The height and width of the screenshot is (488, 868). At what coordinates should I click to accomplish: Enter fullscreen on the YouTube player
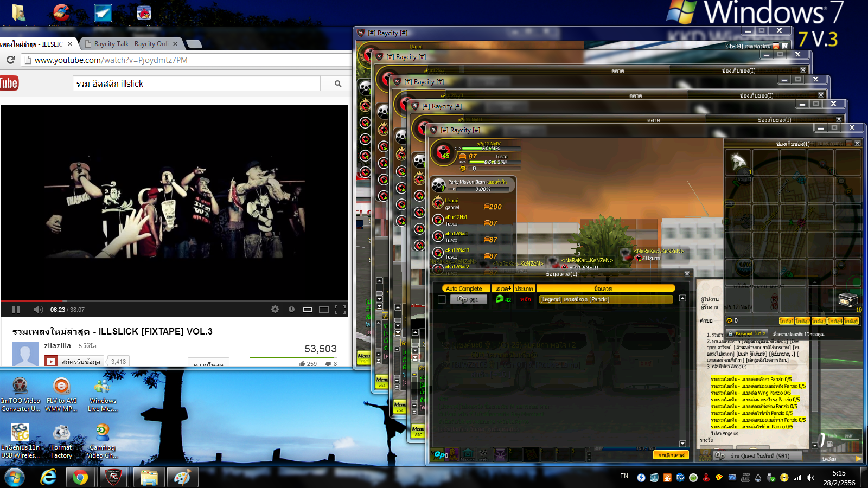[340, 310]
